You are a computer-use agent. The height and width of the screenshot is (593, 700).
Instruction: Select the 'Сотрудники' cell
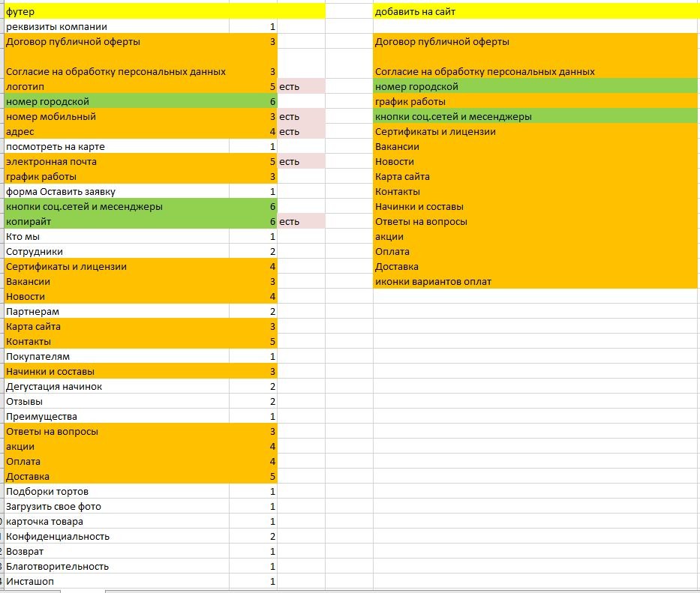pyautogui.click(x=116, y=251)
